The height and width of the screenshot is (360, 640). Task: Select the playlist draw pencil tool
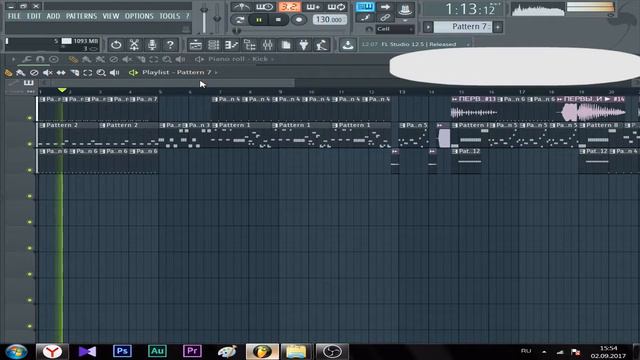[x=8, y=73]
